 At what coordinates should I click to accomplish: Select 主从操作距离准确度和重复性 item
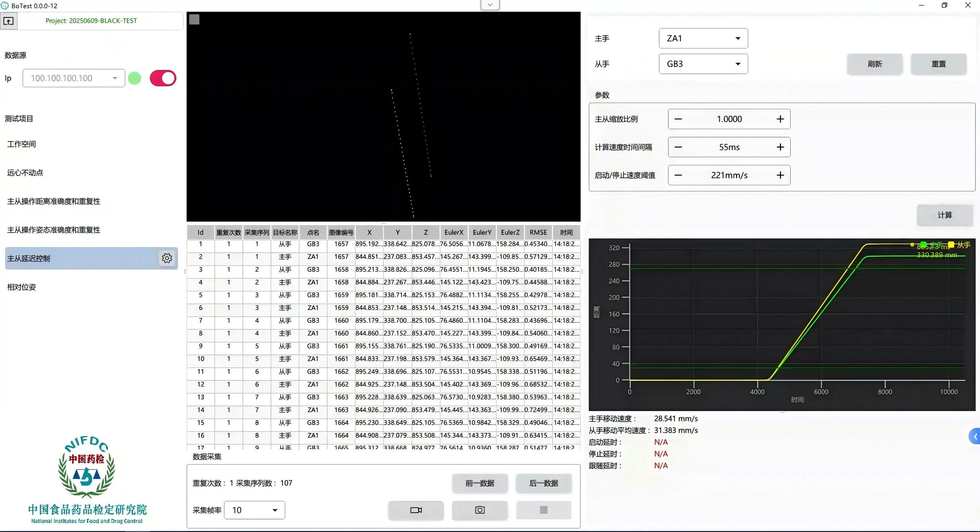[x=54, y=201]
